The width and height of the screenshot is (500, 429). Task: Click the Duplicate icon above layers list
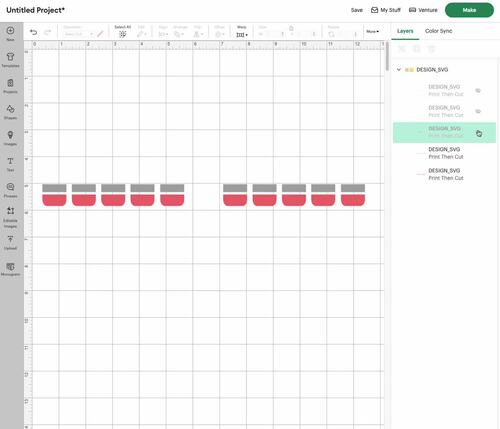pyautogui.click(x=417, y=49)
